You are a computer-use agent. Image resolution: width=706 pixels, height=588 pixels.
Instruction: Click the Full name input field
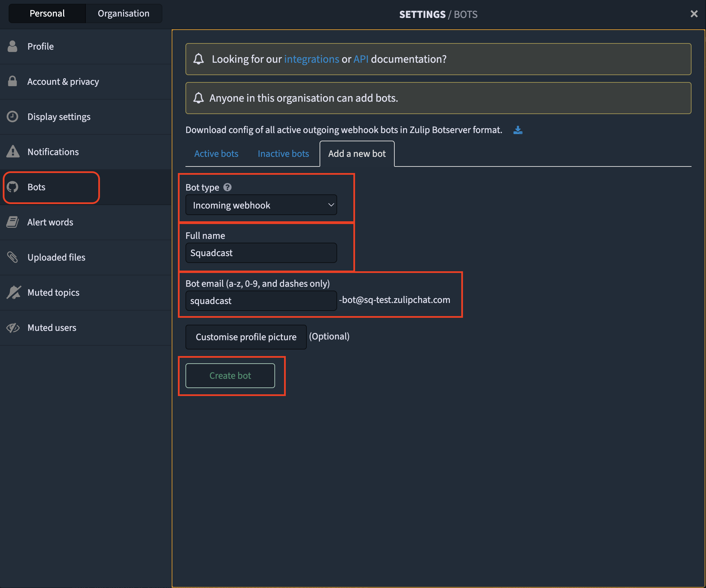pos(261,253)
